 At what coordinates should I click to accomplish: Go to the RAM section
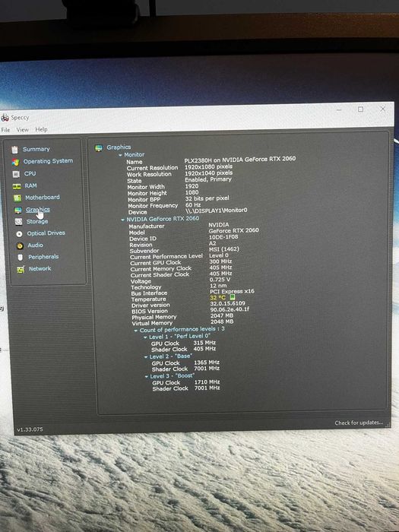click(30, 185)
